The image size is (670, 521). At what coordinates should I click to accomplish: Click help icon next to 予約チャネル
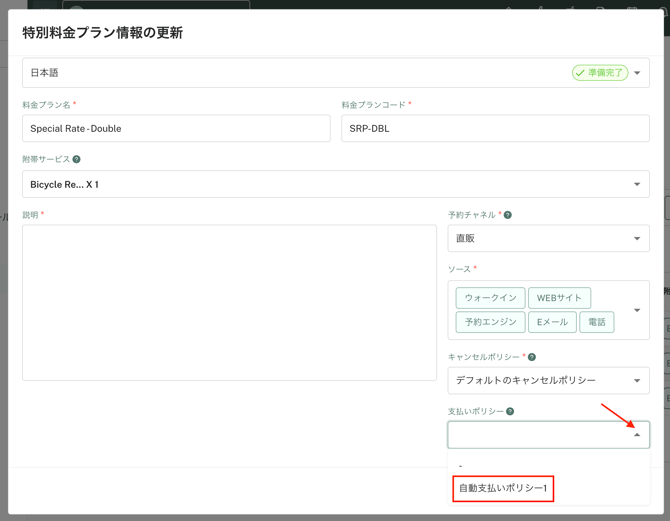508,215
